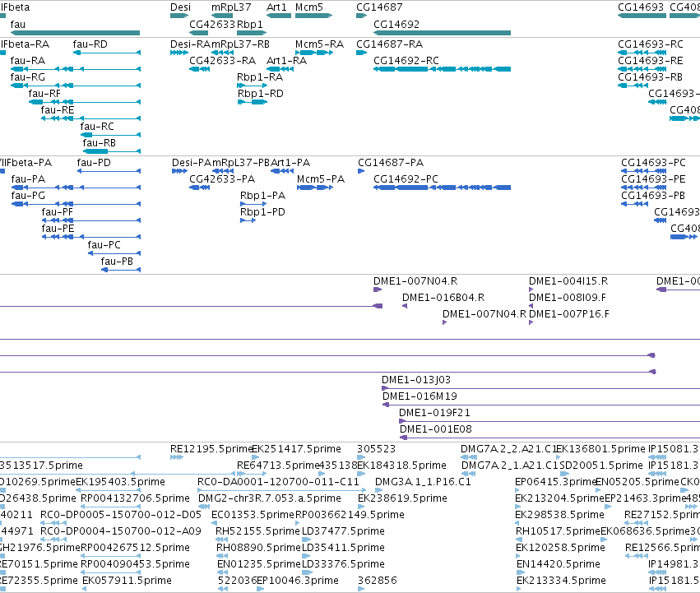The image size is (700, 593).
Task: Select the long CG14692 gene bar
Action: point(442,33)
